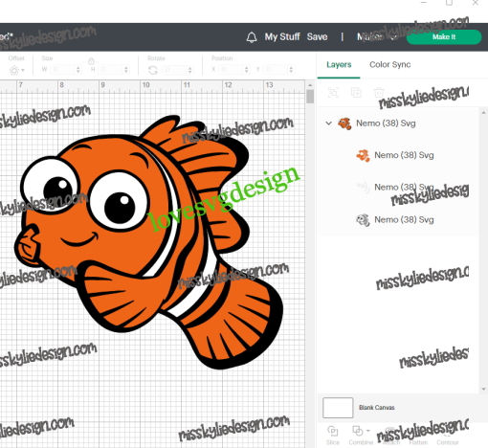Delete selected layer with trash icon
Image resolution: width=488 pixels, height=448 pixels.
click(379, 93)
